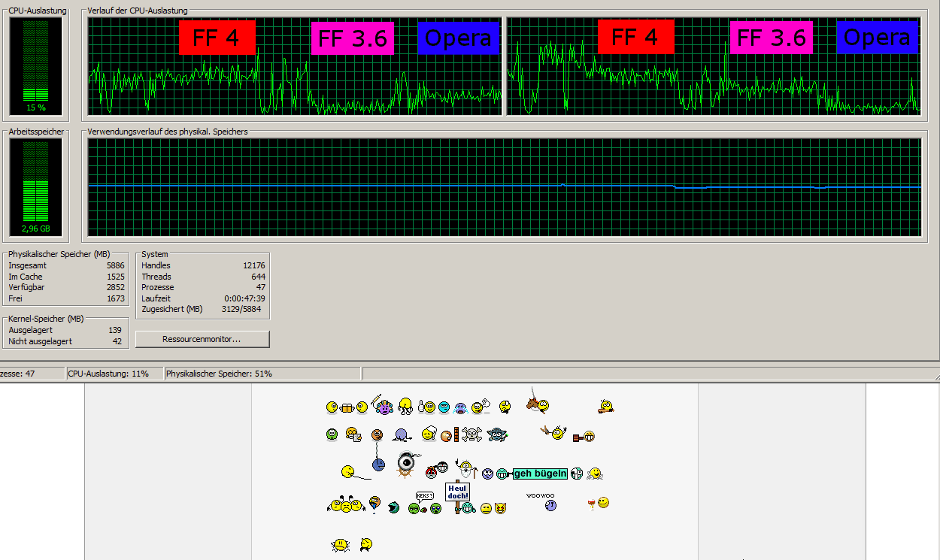Viewport: 940px width, 560px height.
Task: Select the 'Im Cache' value 1525
Action: [115, 277]
